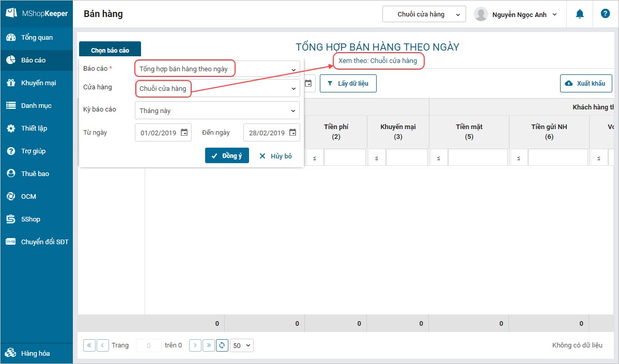619x364 pixels.
Task: Open Thiết lập settings menu
Action: click(36, 128)
